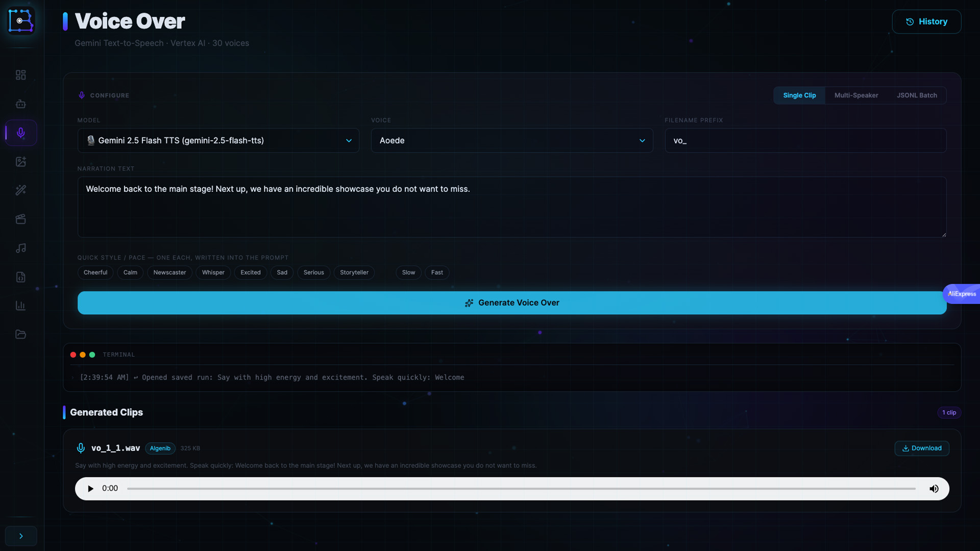Toggle the Calm style chip
Screen dimensions: 980x551
(x=130, y=272)
